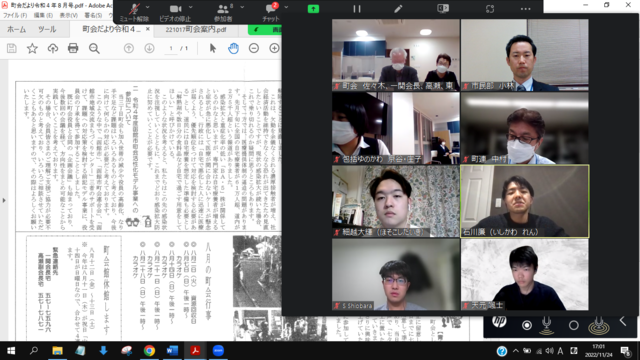Close the 町会だより令和4 document tab
The width and height of the screenshot is (640, 360).
coord(148,29)
